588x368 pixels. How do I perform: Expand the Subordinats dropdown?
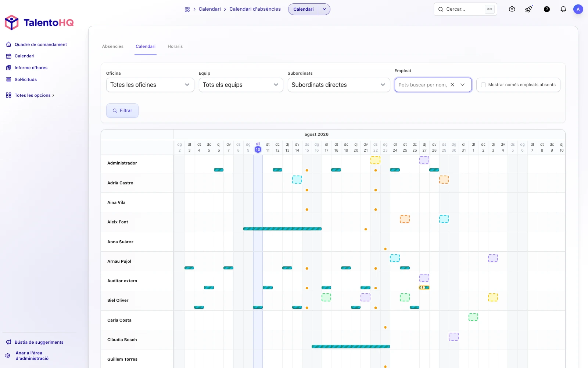338,85
